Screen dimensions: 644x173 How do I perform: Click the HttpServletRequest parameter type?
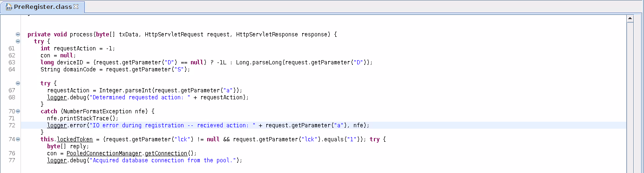click(175, 35)
